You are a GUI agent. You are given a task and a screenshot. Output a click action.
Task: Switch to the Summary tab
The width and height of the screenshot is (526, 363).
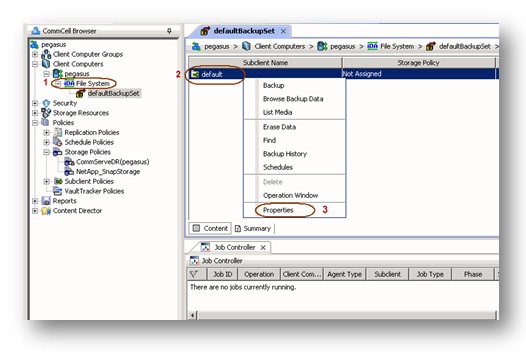(253, 228)
